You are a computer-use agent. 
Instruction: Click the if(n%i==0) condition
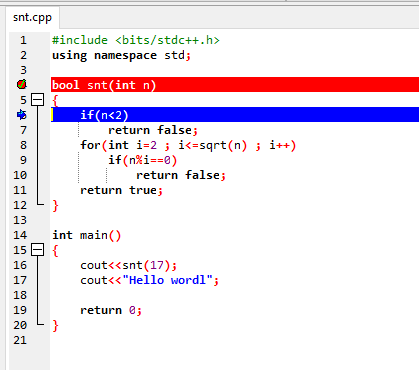pyautogui.click(x=142, y=160)
